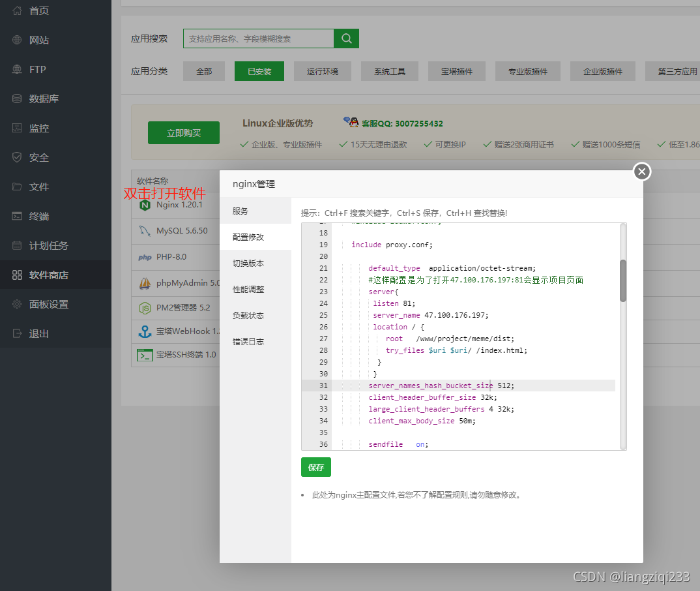Click the PM2管理器 Node.js icon
Viewport: 700px width, 591px height.
coord(145,308)
